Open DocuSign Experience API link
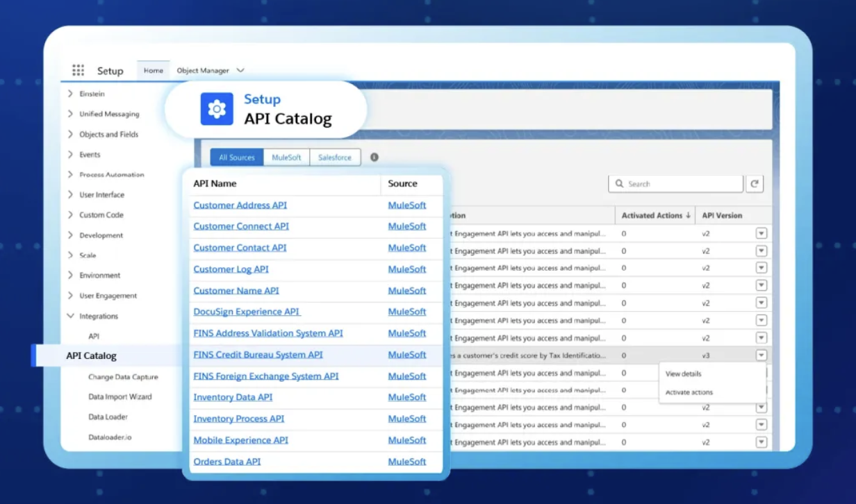856x504 pixels. click(247, 312)
